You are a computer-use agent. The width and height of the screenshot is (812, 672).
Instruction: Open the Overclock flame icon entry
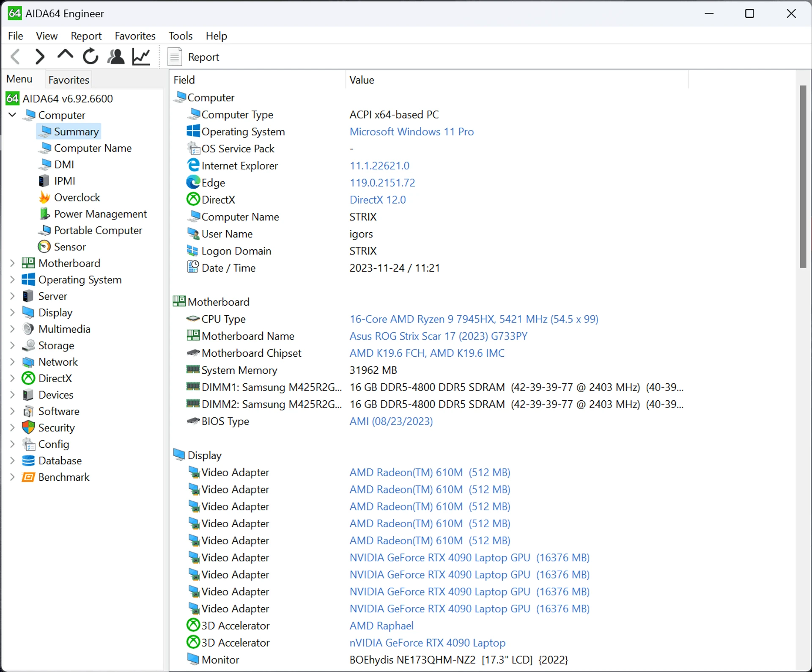pyautogui.click(x=44, y=197)
